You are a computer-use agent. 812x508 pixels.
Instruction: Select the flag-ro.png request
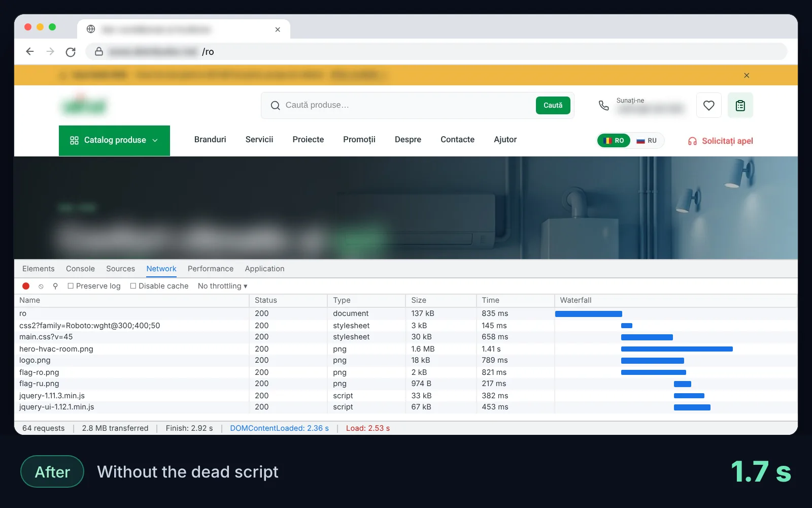click(406, 372)
